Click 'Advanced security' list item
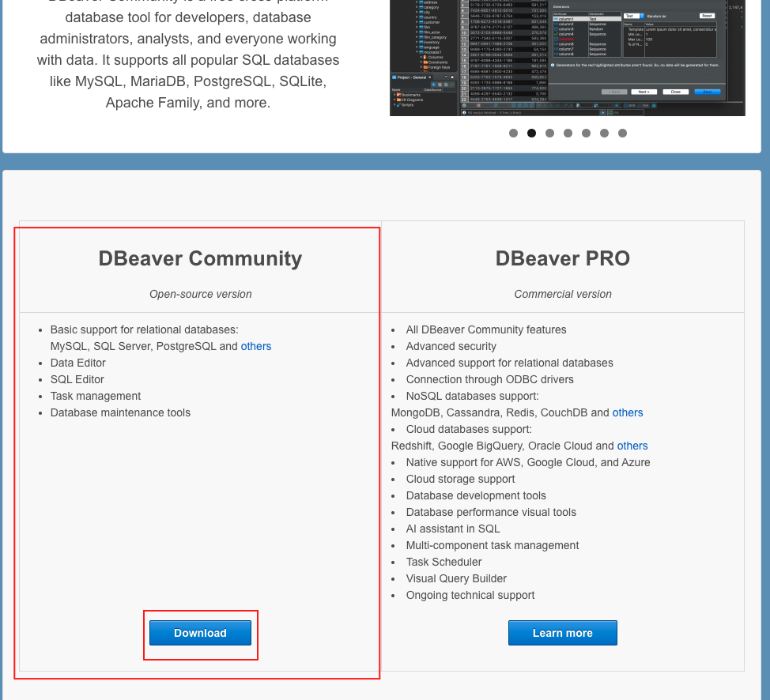Viewport: 770px width, 700px height. coord(451,347)
